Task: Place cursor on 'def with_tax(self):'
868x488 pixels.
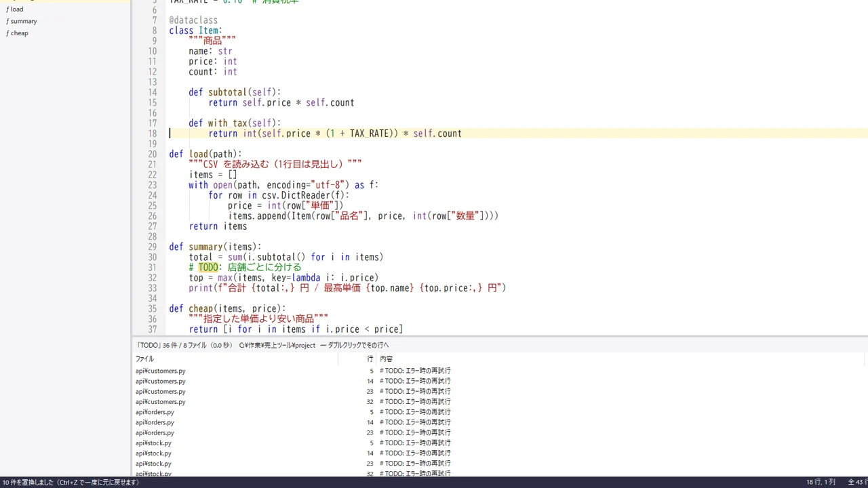Action: [235, 123]
